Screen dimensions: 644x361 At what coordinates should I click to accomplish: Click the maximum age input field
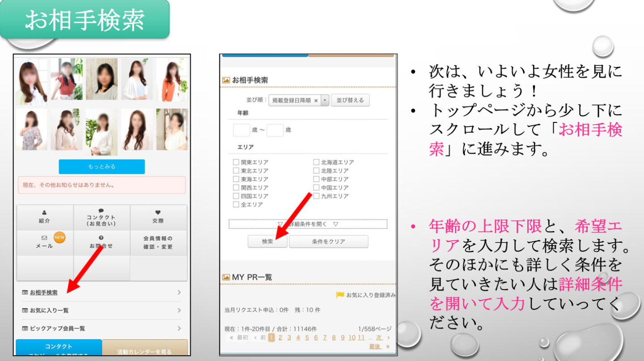[x=275, y=130]
